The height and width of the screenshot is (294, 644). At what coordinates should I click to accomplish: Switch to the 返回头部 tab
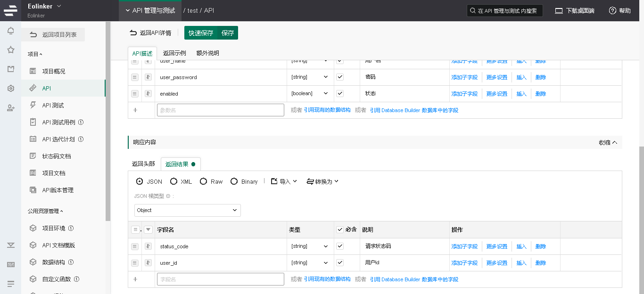point(143,164)
